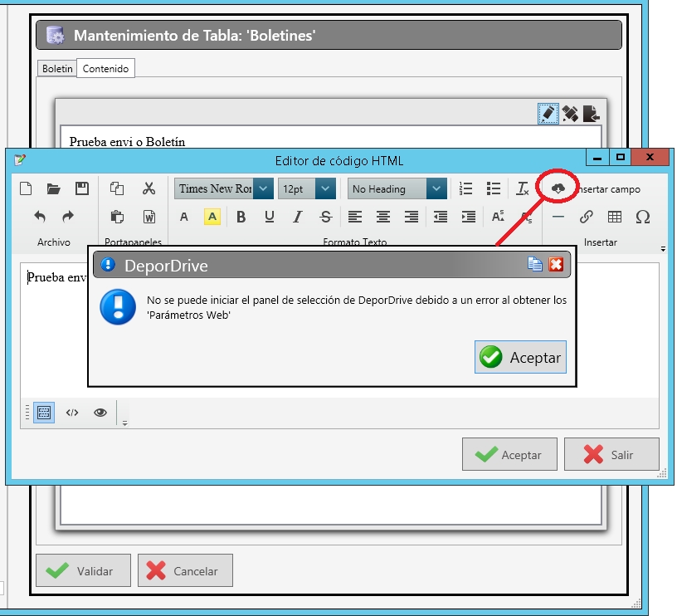Image resolution: width=677 pixels, height=616 pixels.
Task: Click Aceptar in the HTML editor window
Action: pyautogui.click(x=509, y=454)
